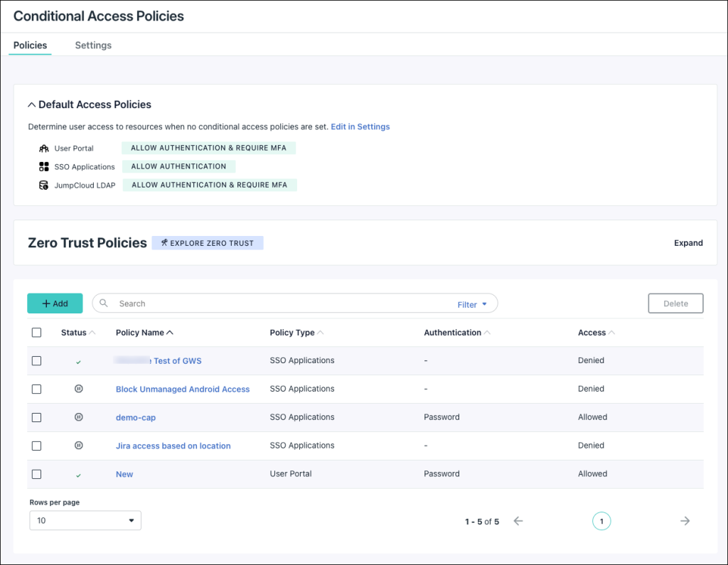This screenshot has width=728, height=565.
Task: Click the active checkmark status for New policy
Action: (x=78, y=475)
